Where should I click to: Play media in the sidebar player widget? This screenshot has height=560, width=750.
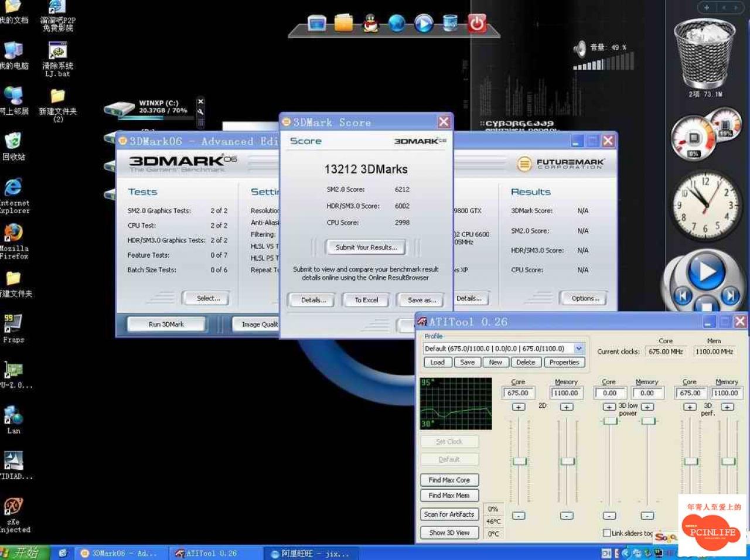click(x=706, y=272)
